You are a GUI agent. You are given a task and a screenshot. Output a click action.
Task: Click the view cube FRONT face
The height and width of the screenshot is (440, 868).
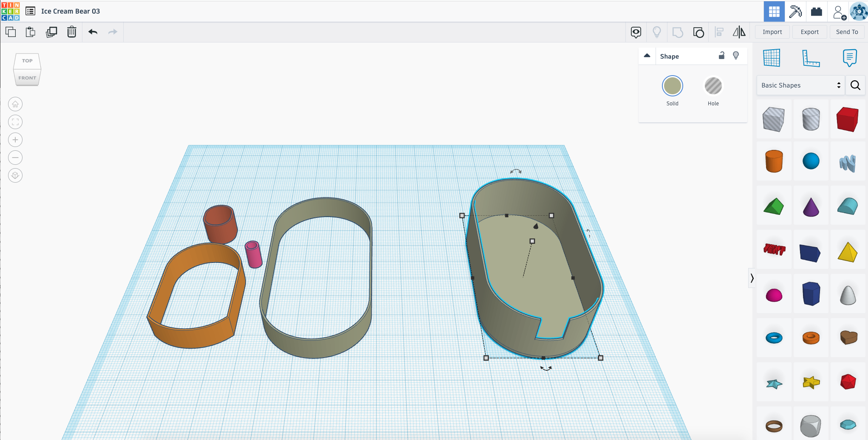27,78
